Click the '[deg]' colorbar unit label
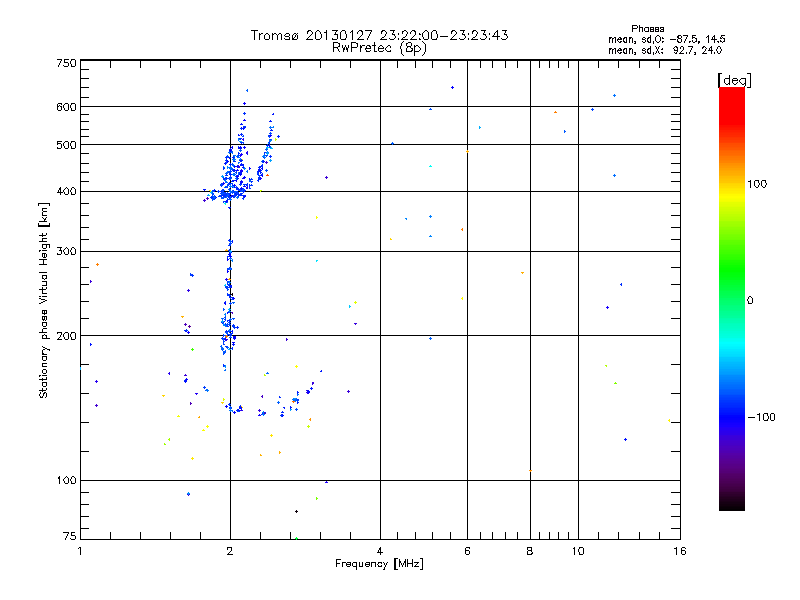 point(734,80)
